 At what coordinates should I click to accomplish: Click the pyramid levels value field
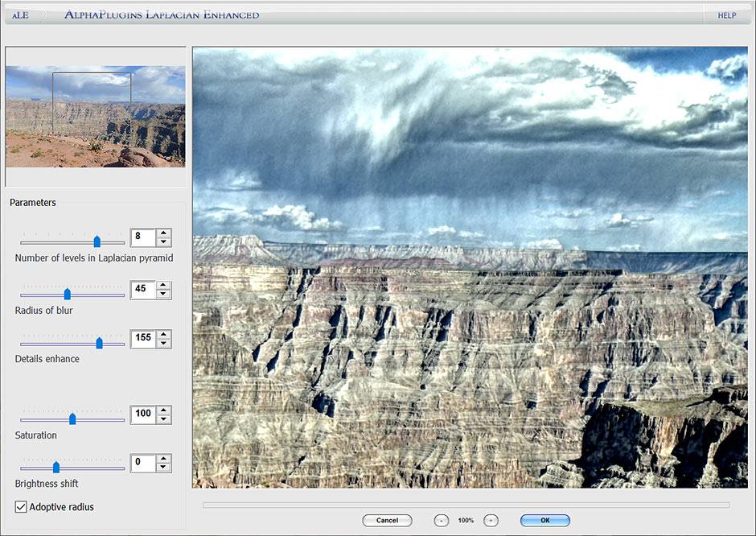(142, 237)
